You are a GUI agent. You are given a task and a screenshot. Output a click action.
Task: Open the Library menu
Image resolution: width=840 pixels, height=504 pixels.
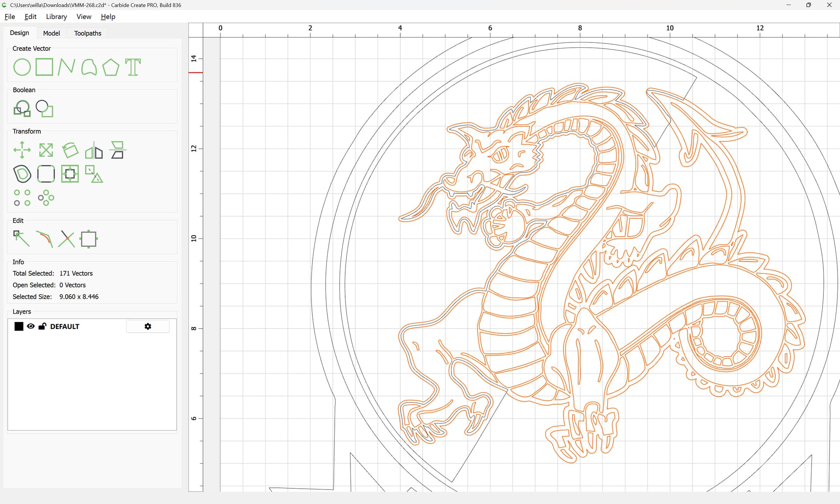[x=56, y=17]
